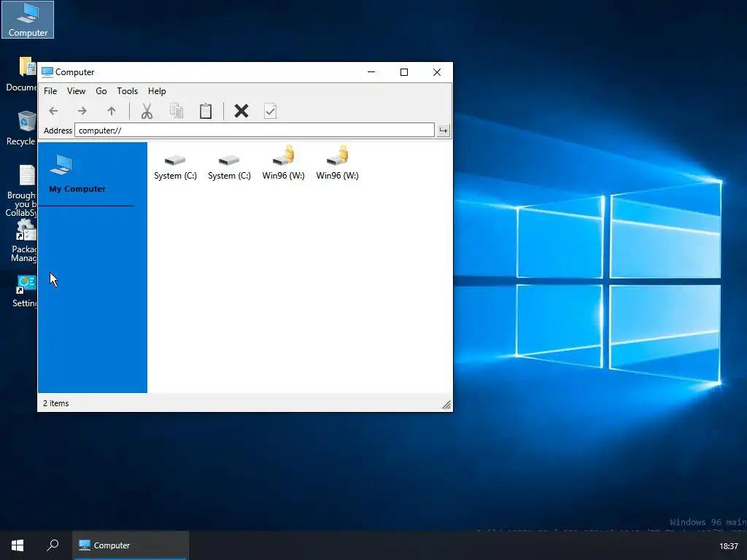Click the 2 items status bar text

click(x=55, y=403)
